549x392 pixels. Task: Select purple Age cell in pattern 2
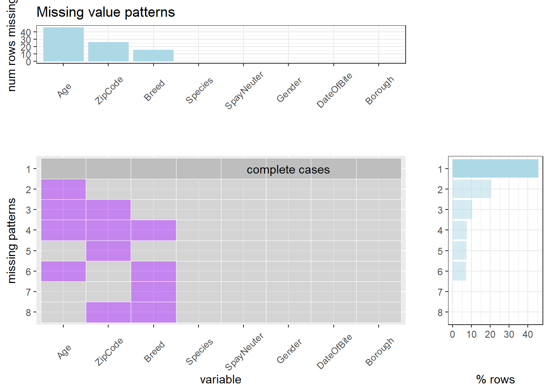(x=63, y=189)
